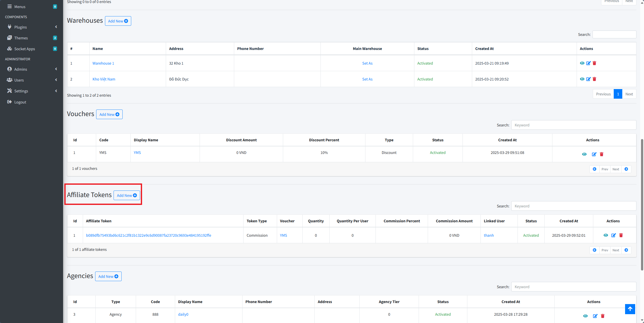Expand the Admins sidebar menu
This screenshot has height=323, width=644.
(x=32, y=69)
